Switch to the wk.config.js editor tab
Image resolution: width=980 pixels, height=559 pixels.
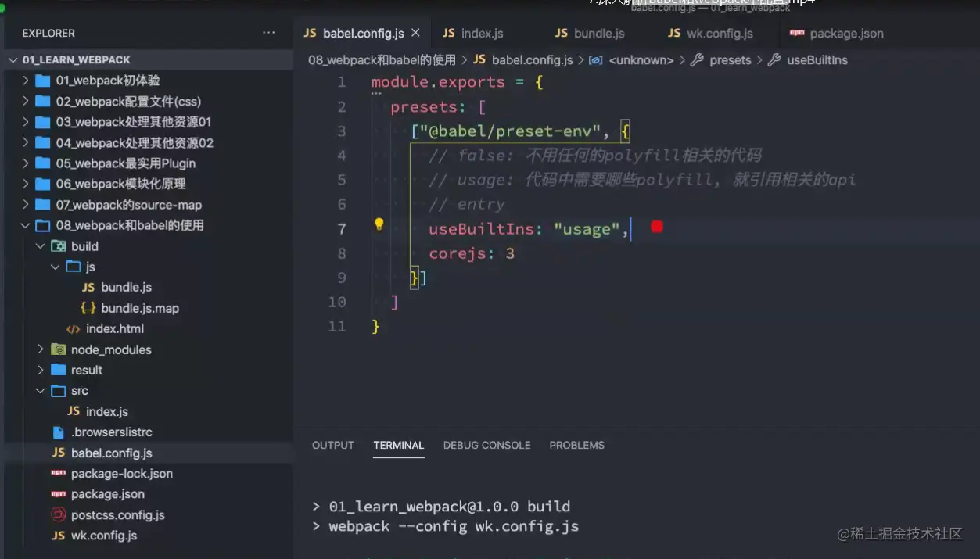coord(720,33)
